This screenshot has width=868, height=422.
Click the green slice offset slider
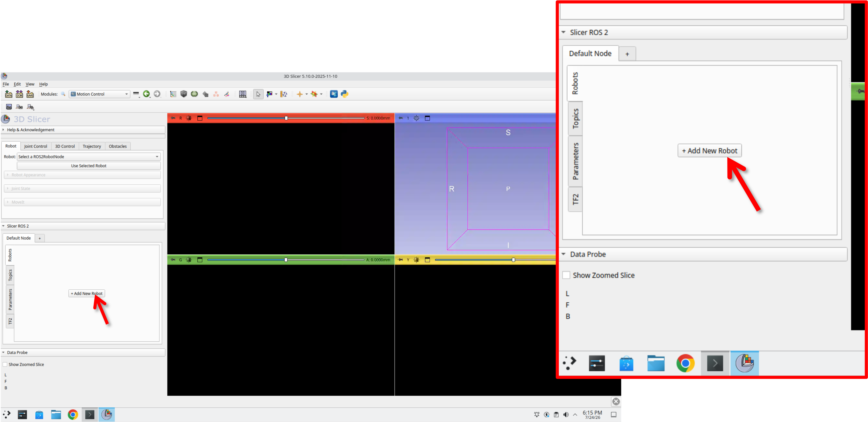tap(286, 259)
